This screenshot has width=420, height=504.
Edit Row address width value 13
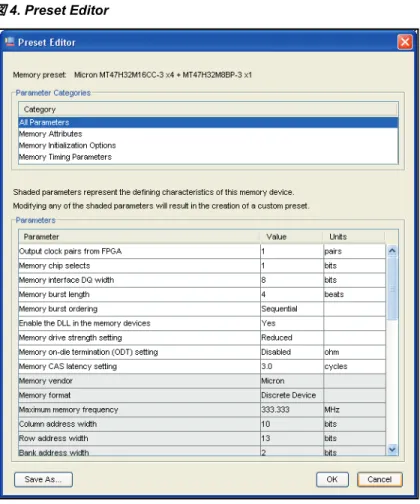[x=292, y=438]
